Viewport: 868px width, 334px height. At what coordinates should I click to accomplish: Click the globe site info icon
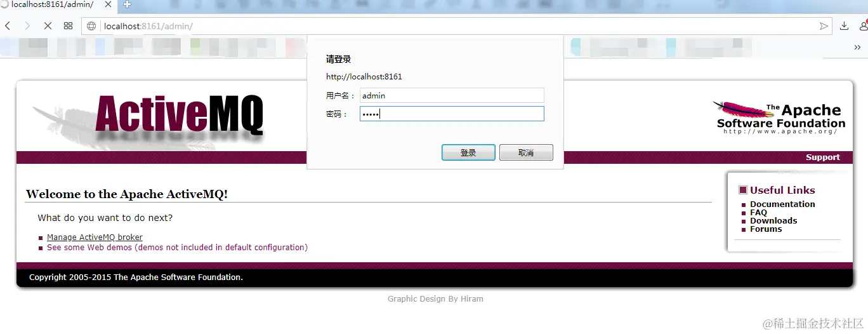point(91,26)
